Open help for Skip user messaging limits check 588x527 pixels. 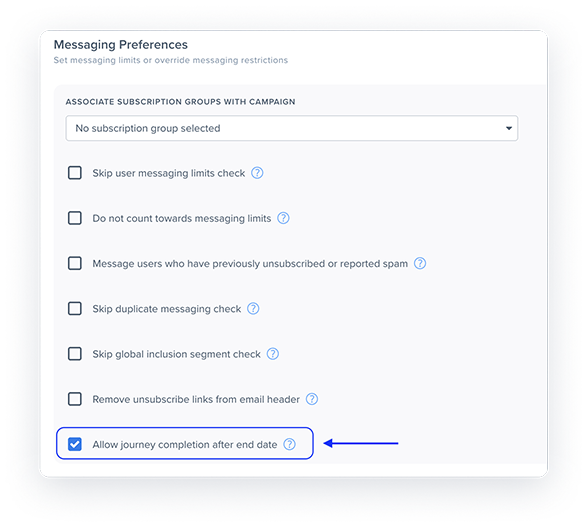coord(257,173)
